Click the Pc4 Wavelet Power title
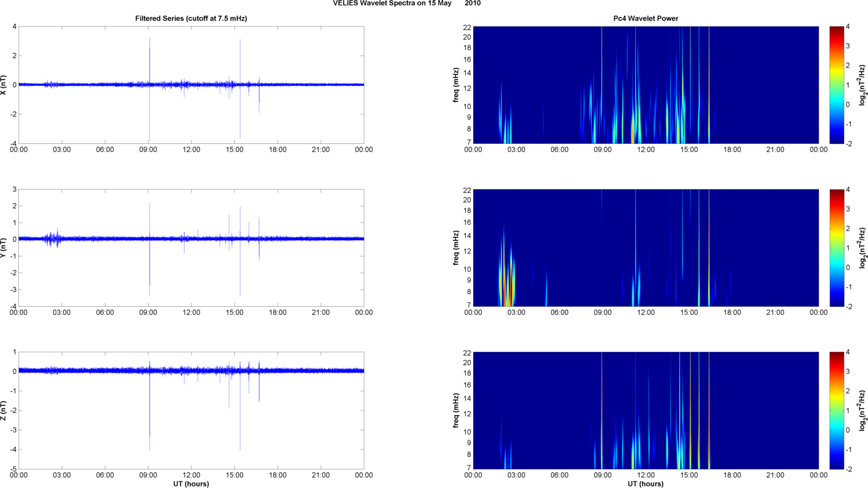The height and width of the screenshot is (488, 868). pos(646,18)
